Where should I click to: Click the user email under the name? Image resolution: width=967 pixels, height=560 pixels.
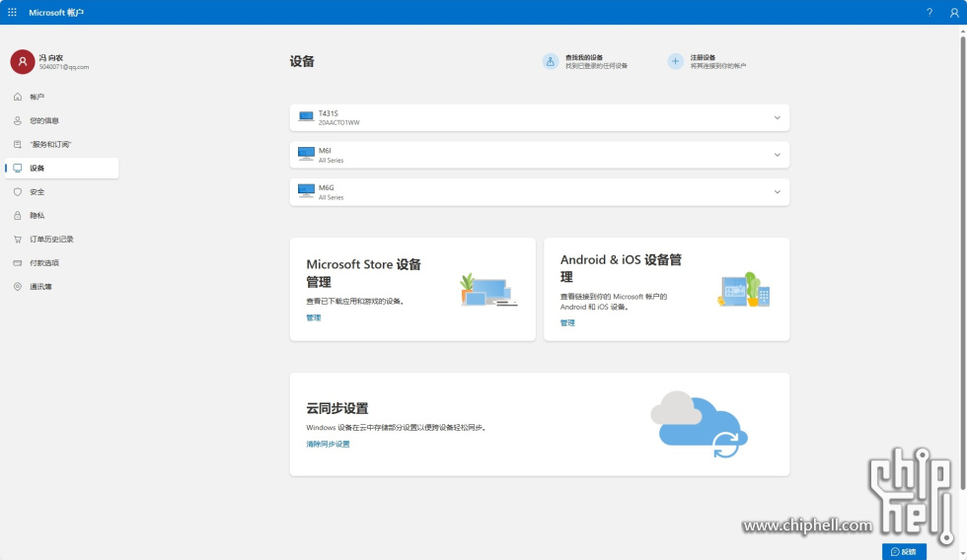pyautogui.click(x=64, y=67)
